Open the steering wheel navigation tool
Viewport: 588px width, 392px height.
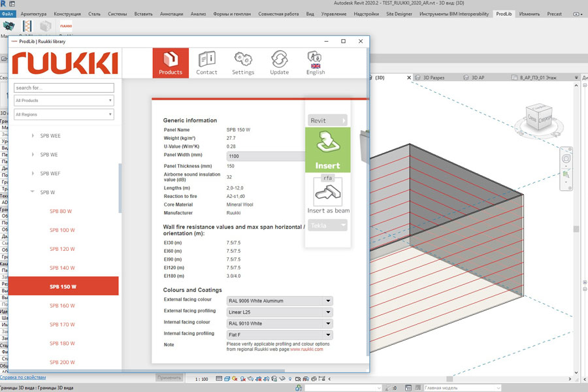point(566,158)
